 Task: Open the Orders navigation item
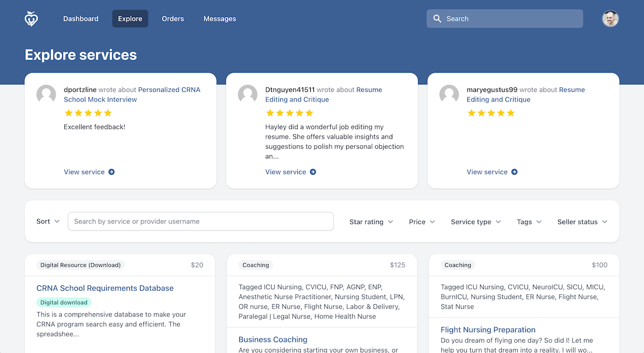click(173, 19)
